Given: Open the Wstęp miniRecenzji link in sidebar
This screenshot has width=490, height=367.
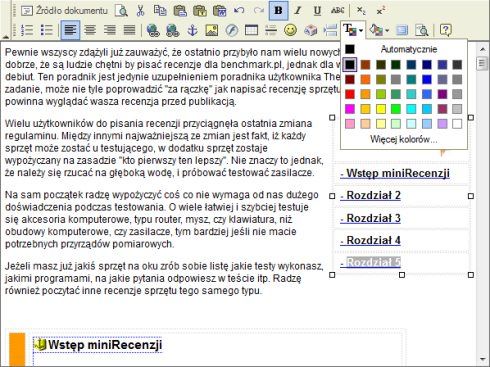Looking at the screenshot, I should click(x=395, y=173).
